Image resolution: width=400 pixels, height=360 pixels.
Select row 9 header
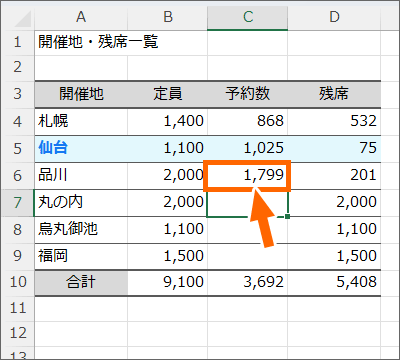[17, 256]
